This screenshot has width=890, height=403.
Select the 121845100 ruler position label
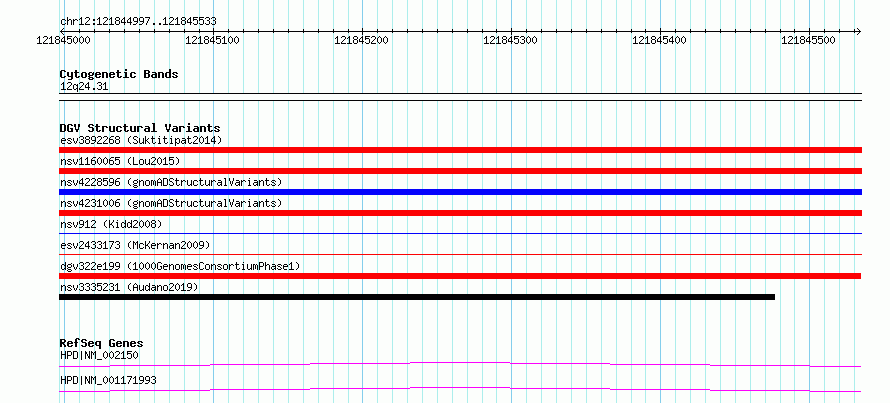coord(212,40)
